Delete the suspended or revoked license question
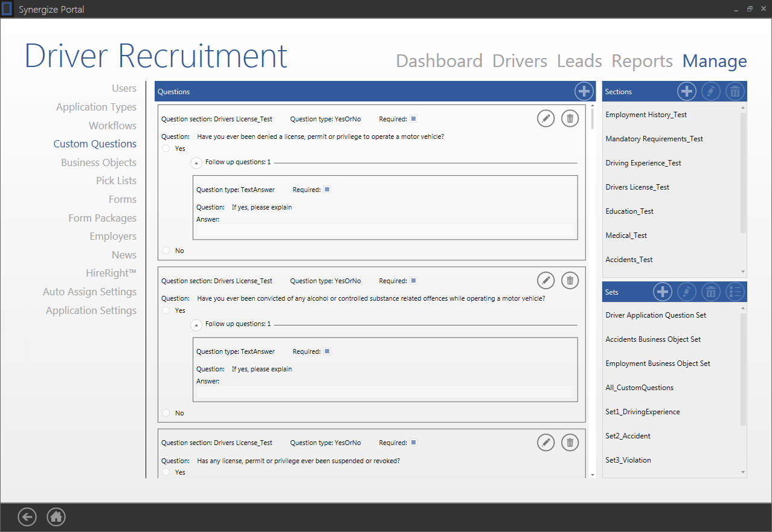The height and width of the screenshot is (532, 772). 570,443
